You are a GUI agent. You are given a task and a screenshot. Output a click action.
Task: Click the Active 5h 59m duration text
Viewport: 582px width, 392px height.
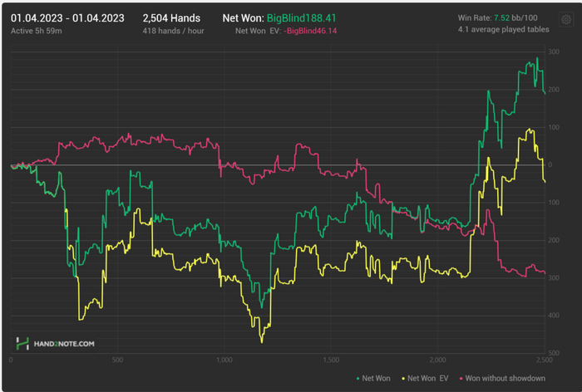point(37,30)
